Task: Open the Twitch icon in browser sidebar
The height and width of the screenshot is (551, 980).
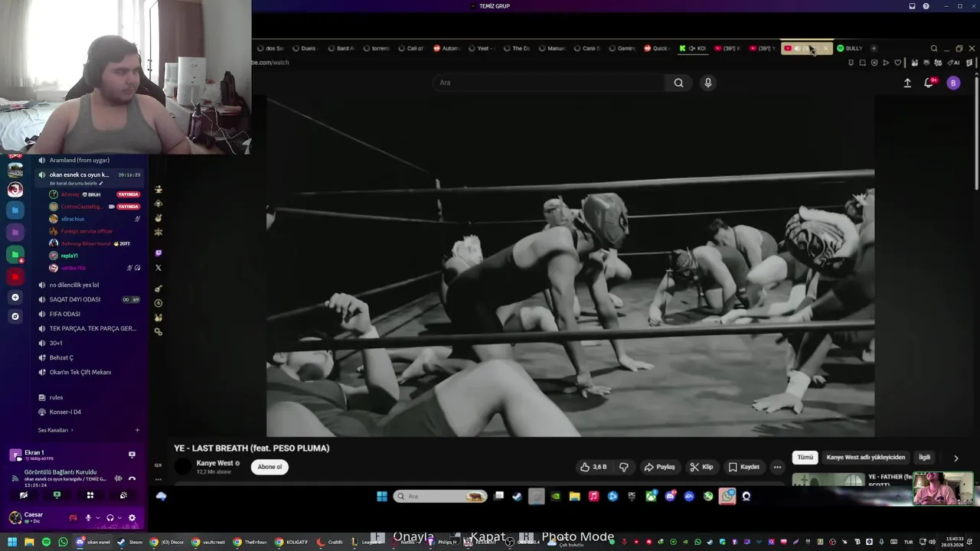Action: click(158, 253)
